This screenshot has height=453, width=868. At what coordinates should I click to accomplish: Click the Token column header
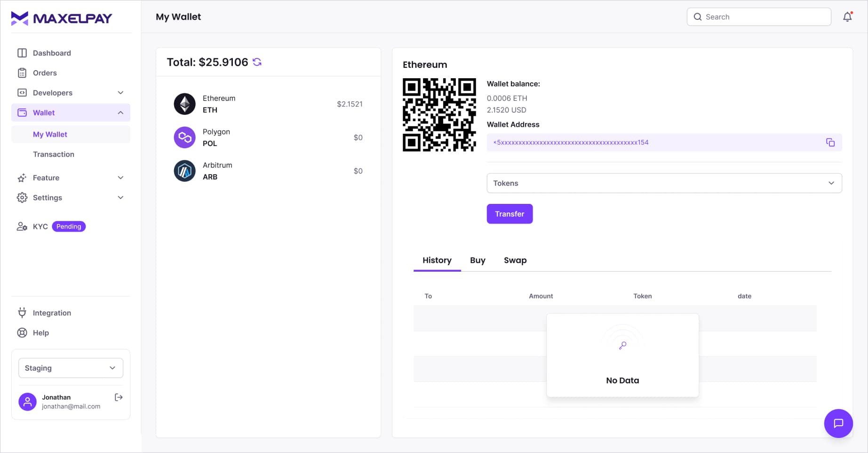click(x=642, y=296)
